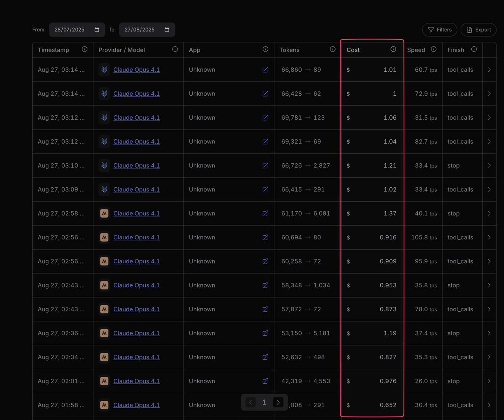Image resolution: width=504 pixels, height=420 pixels.
Task: Open external app link in the 66,726 tokens row
Action: click(265, 166)
